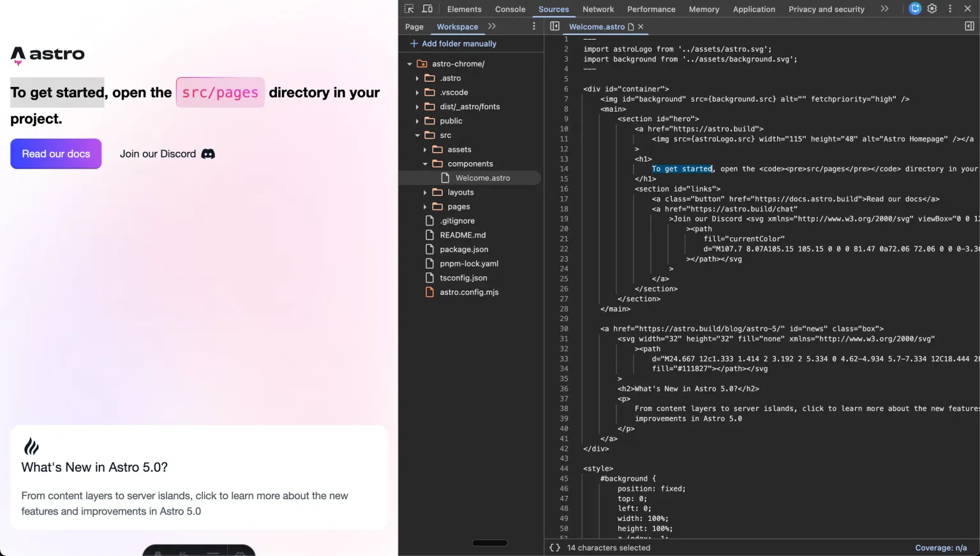This screenshot has height=556, width=980.
Task: Toggle the device toolbar
Action: [x=427, y=9]
